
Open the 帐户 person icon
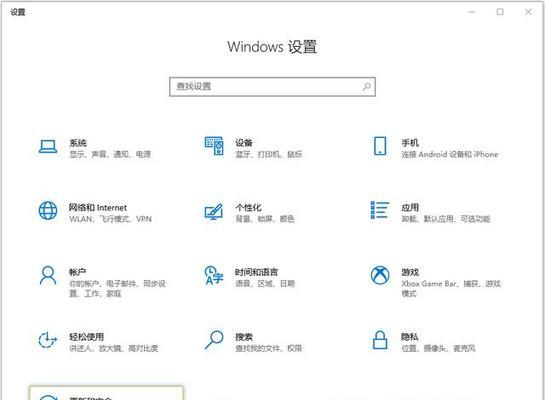click(x=48, y=276)
